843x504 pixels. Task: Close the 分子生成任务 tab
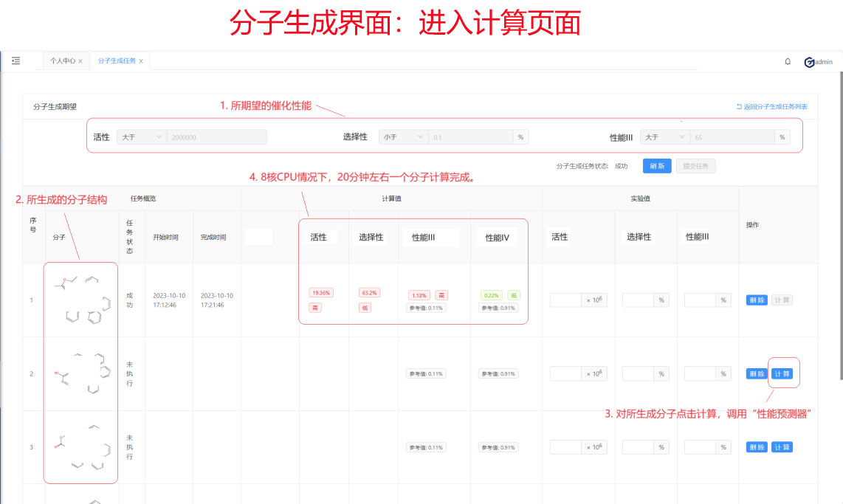[141, 61]
